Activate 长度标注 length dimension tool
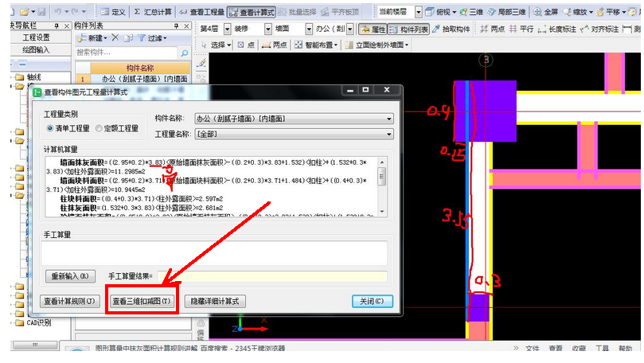The height and width of the screenshot is (363, 644). (557, 29)
